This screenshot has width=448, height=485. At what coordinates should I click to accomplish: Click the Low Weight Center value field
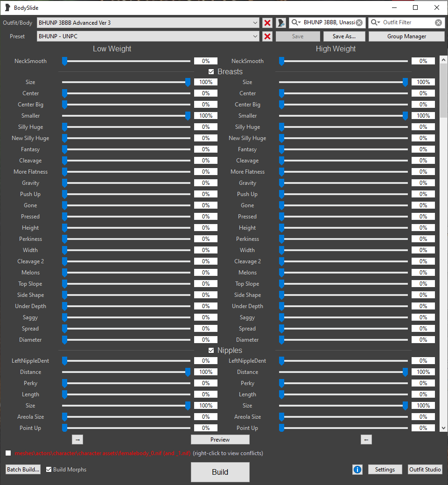206,93
